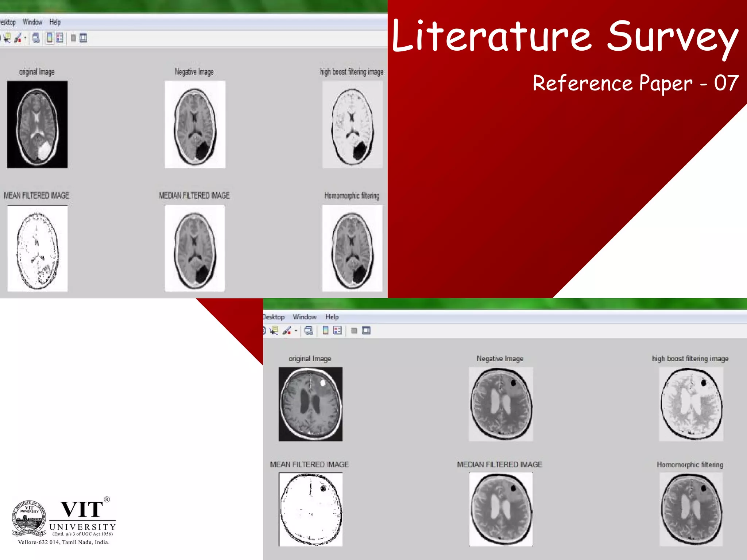Viewport: 747px width, 560px height.
Task: Click Link Plot icon in upper figure toolbar
Action: 36,38
